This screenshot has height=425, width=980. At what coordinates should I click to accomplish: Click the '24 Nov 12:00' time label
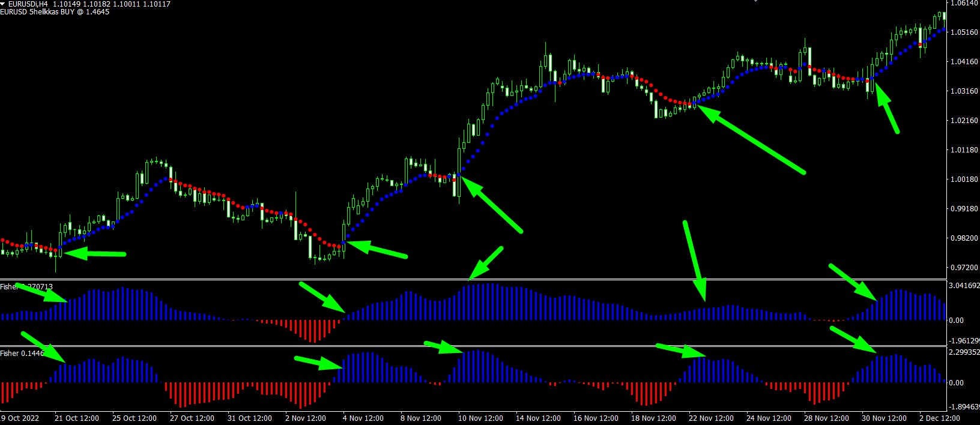pos(769,418)
